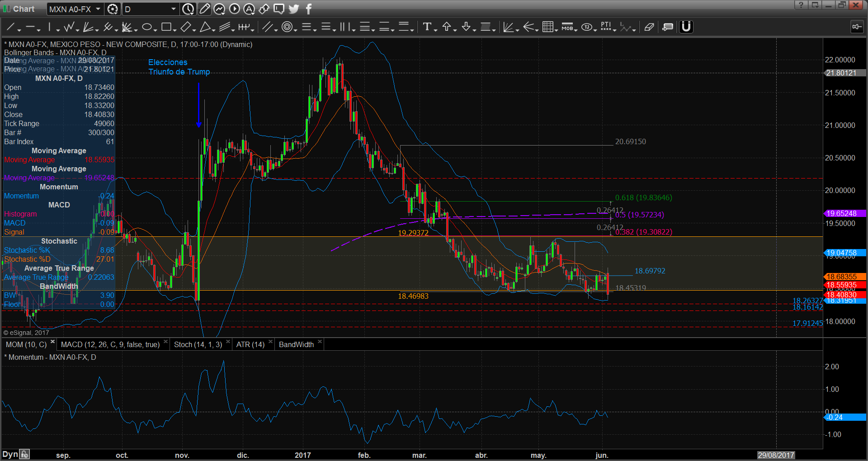Select the Elecciones Triunfo de Trump annotation

point(179,67)
